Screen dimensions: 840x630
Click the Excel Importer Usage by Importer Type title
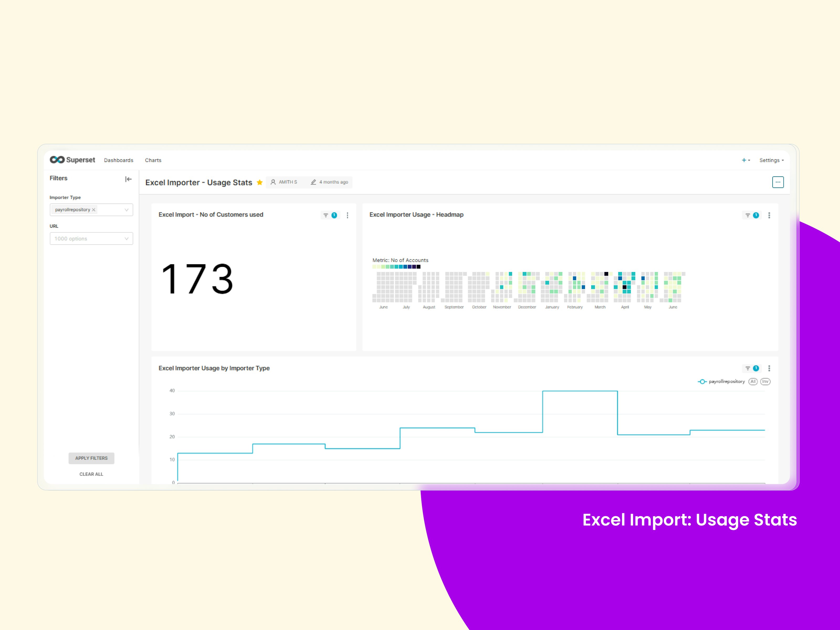click(214, 368)
